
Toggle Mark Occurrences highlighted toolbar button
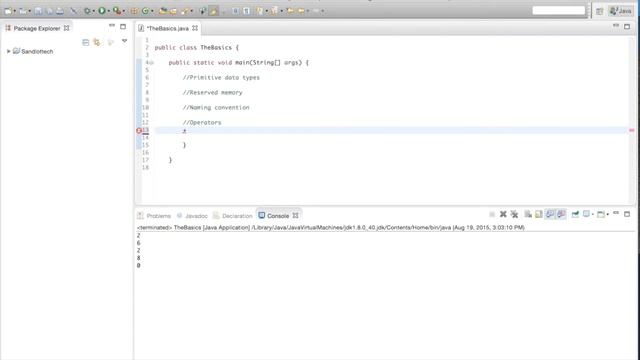coord(213,11)
